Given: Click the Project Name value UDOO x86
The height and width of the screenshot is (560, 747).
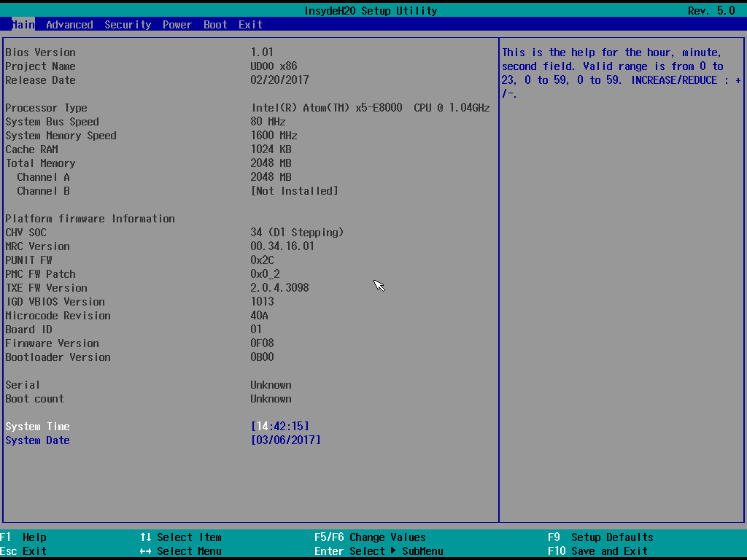Looking at the screenshot, I should (x=274, y=66).
